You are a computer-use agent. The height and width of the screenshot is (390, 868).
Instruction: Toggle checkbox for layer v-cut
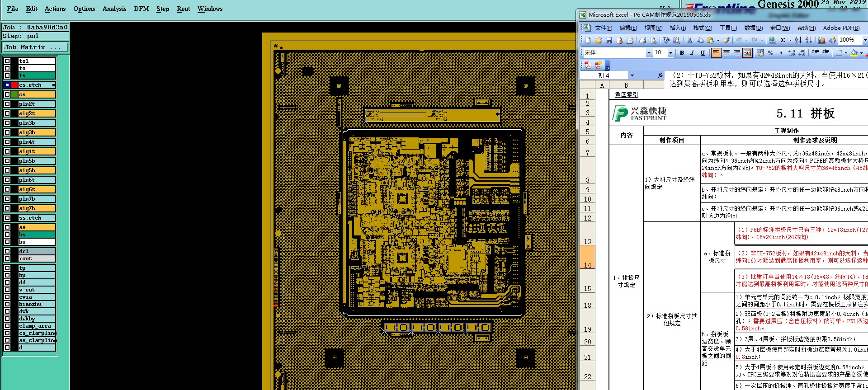(7, 290)
